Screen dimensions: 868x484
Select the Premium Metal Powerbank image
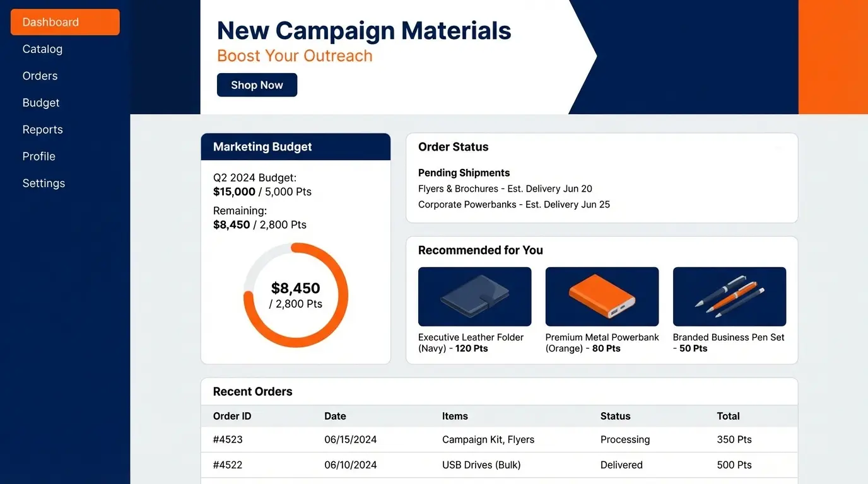tap(602, 296)
